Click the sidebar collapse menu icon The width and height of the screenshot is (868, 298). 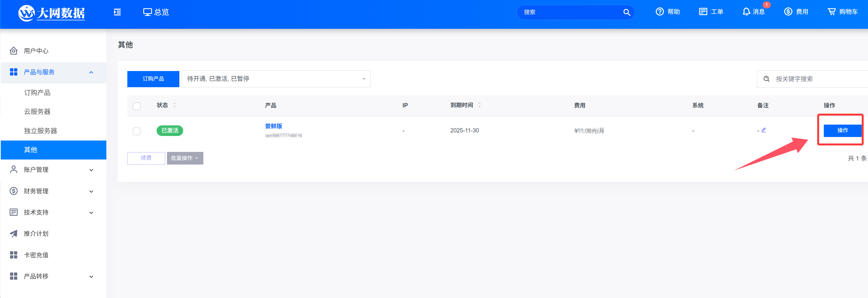[117, 12]
